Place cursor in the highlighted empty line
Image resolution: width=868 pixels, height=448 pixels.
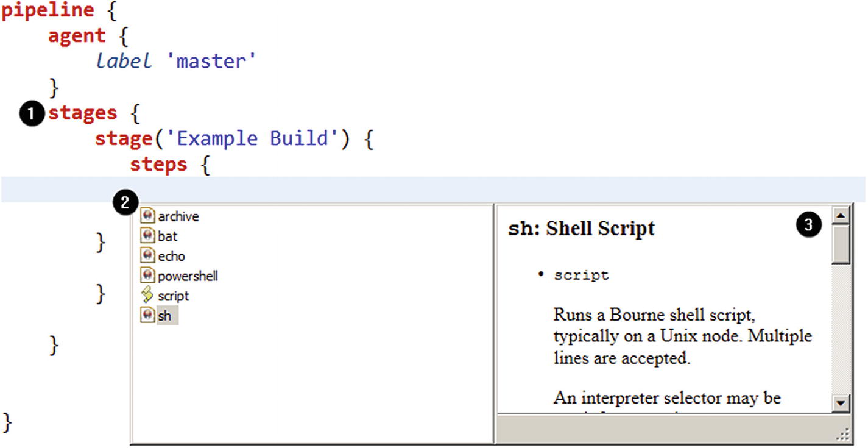tap(433, 189)
